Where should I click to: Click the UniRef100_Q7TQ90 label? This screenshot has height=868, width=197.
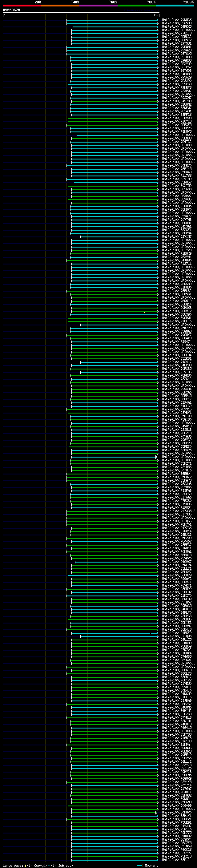click(177, 636)
